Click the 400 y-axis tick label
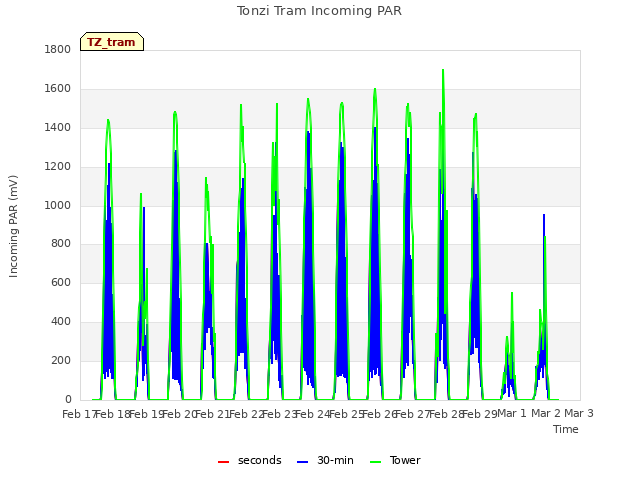The image size is (640, 480). coord(61,322)
